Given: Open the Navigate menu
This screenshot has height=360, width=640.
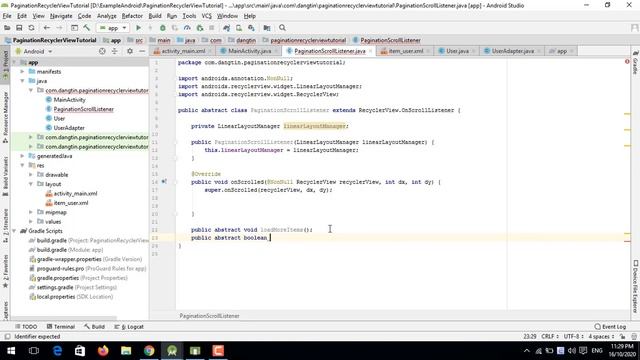Looking at the screenshot, I should (61, 16).
